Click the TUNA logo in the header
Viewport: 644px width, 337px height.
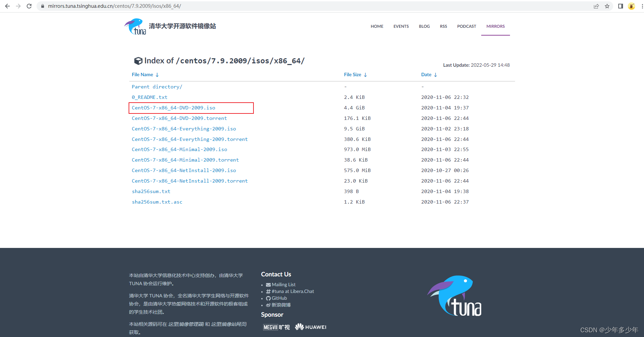135,26
